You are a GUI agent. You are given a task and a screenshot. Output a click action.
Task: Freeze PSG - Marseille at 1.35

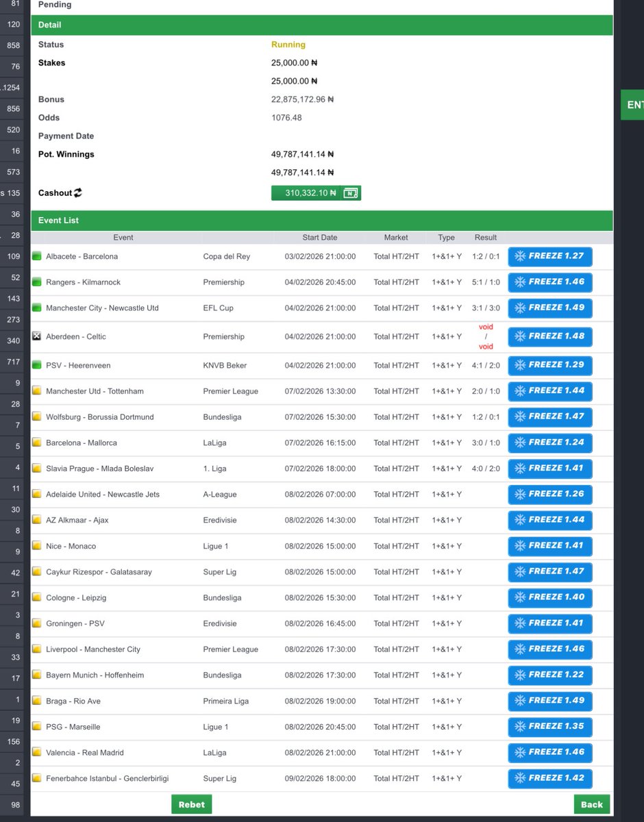click(550, 727)
